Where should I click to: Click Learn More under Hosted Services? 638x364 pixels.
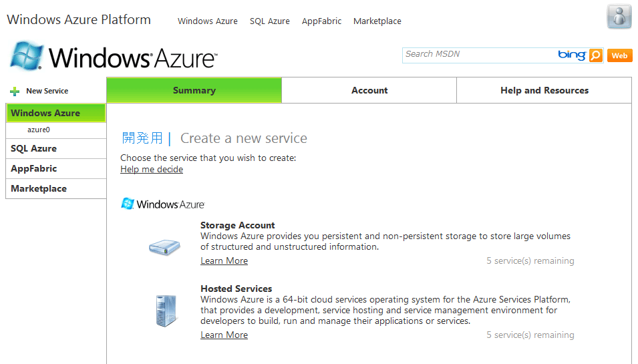[x=224, y=335]
